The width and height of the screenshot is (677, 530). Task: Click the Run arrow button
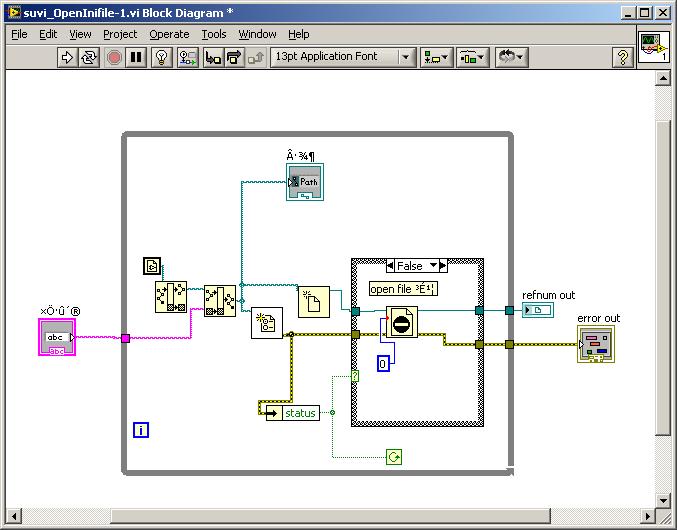(67, 57)
